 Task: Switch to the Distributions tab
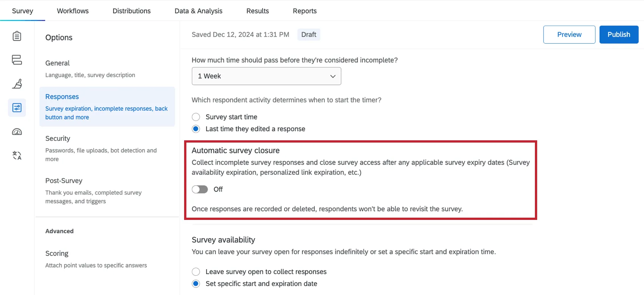click(131, 11)
